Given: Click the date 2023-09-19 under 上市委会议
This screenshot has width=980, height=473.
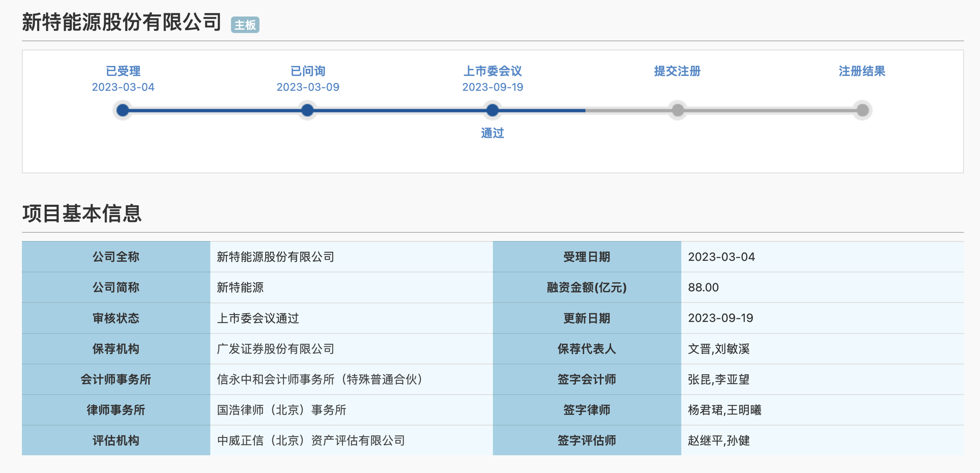Looking at the screenshot, I should click(x=492, y=87).
